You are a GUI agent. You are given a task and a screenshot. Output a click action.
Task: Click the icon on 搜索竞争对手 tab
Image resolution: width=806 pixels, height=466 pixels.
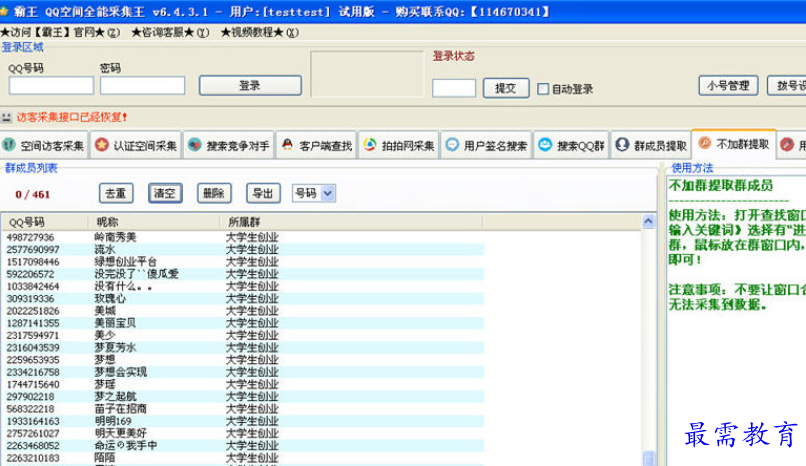click(x=194, y=145)
